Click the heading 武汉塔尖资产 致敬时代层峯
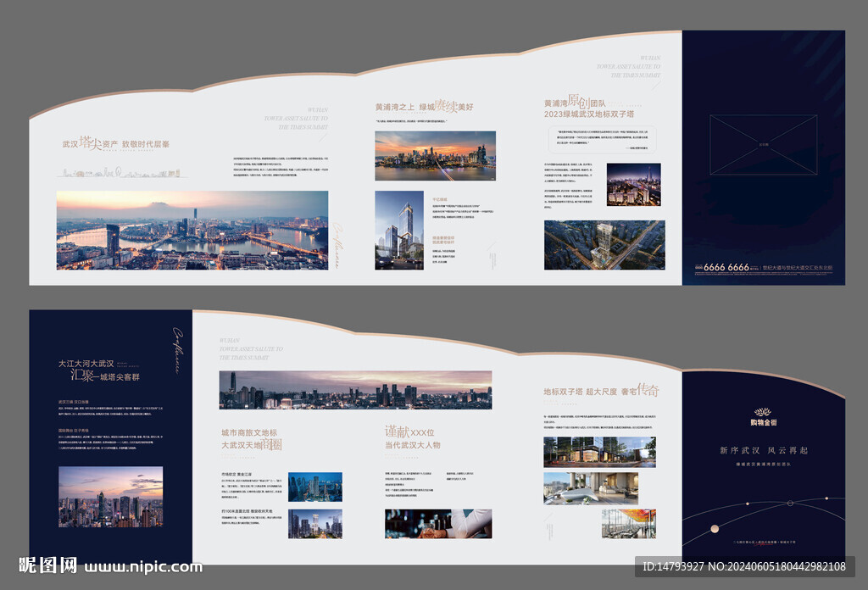Image resolution: width=868 pixels, height=590 pixels. 115,143
